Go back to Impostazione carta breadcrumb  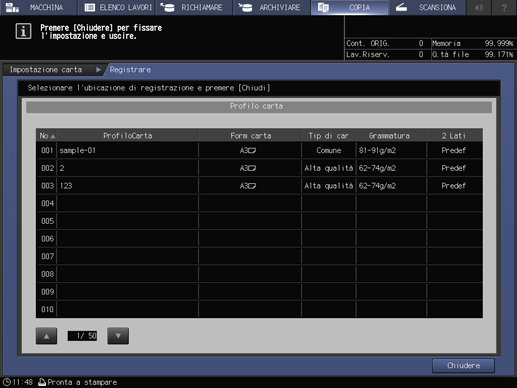(x=53, y=70)
